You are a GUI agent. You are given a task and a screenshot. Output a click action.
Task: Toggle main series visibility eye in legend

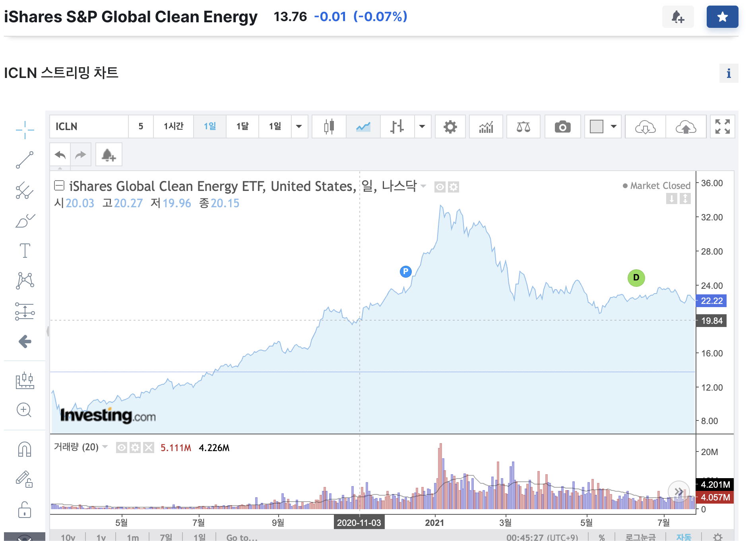coord(440,187)
